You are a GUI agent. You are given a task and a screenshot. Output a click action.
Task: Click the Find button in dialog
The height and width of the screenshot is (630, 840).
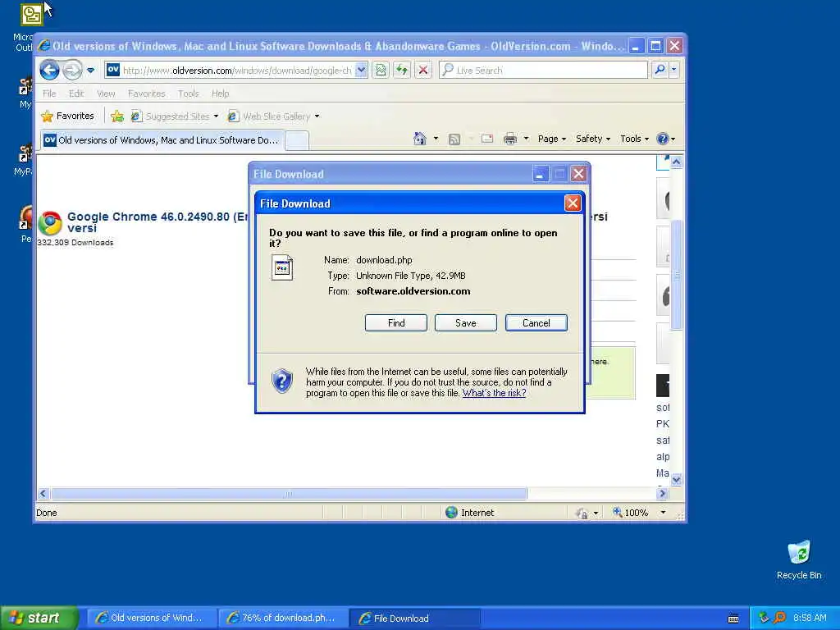[396, 323]
